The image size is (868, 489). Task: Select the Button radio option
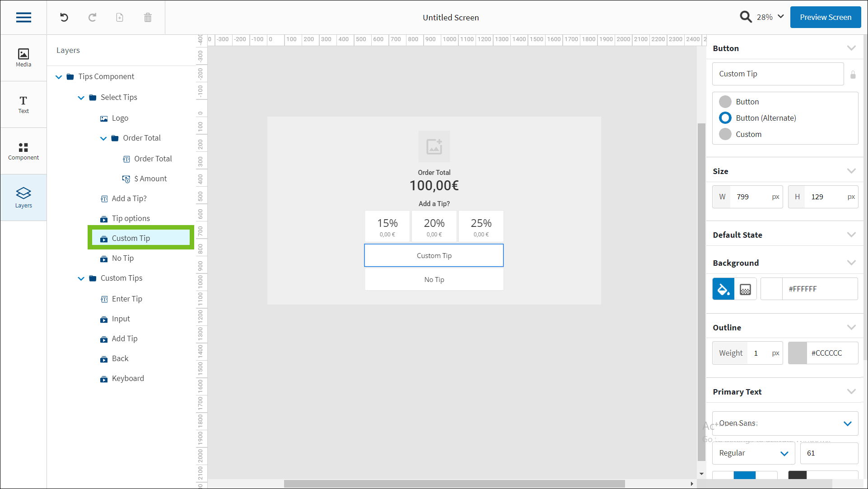725,102
